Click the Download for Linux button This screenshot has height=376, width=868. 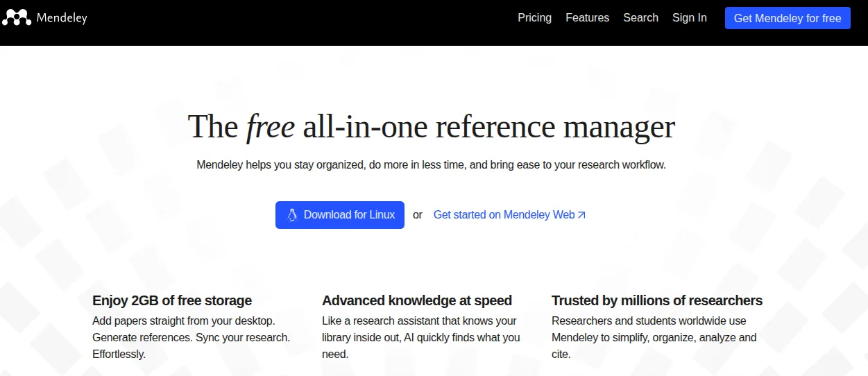340,215
